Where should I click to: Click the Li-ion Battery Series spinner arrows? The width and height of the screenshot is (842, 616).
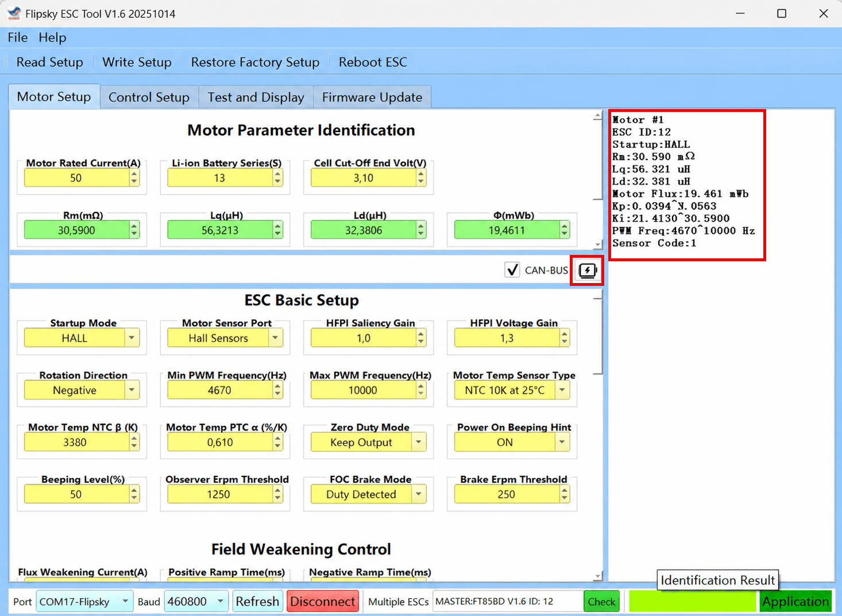278,178
